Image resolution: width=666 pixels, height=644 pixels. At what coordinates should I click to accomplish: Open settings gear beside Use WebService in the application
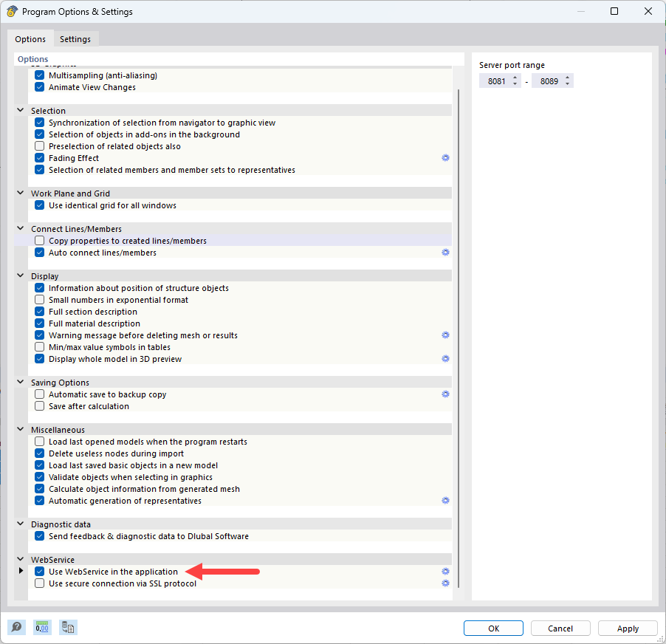445,571
